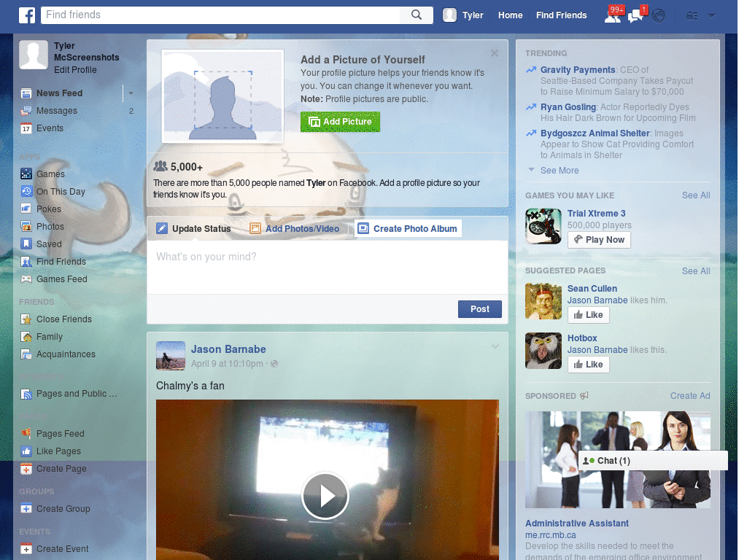Screen dimensions: 747x560
Task: Click Jason Barnabe's post avatar thumbnail
Action: tap(171, 356)
